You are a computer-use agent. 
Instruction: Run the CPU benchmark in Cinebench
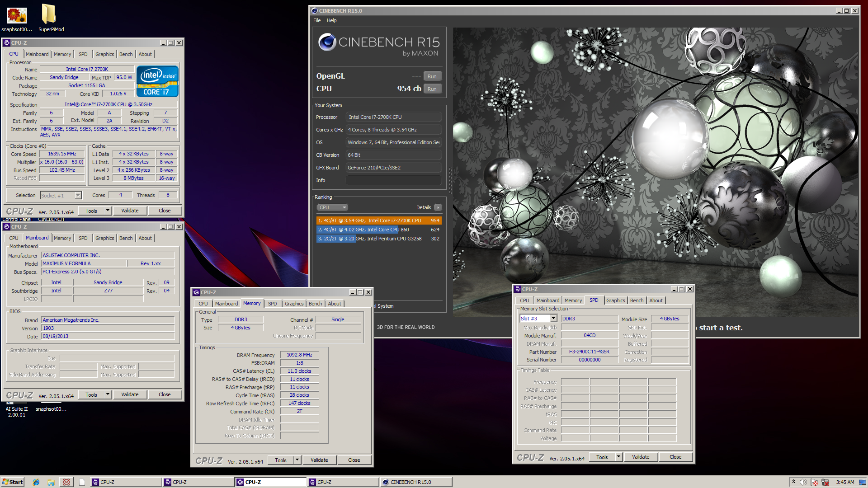(x=432, y=89)
